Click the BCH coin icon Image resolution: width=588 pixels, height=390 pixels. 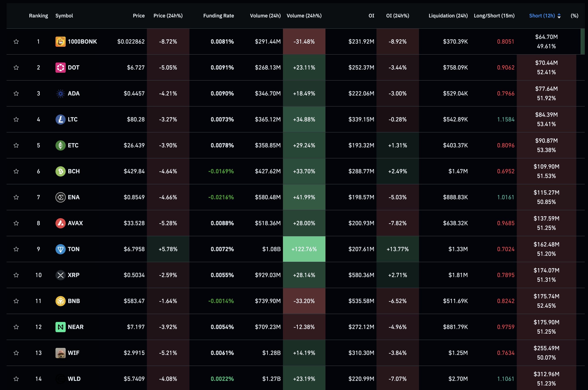[x=60, y=171]
